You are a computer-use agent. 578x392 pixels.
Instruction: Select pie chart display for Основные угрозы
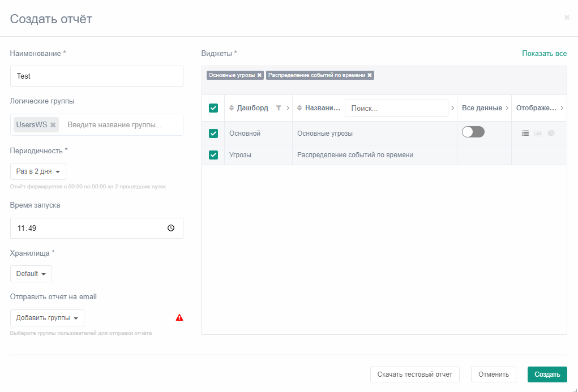pos(550,133)
